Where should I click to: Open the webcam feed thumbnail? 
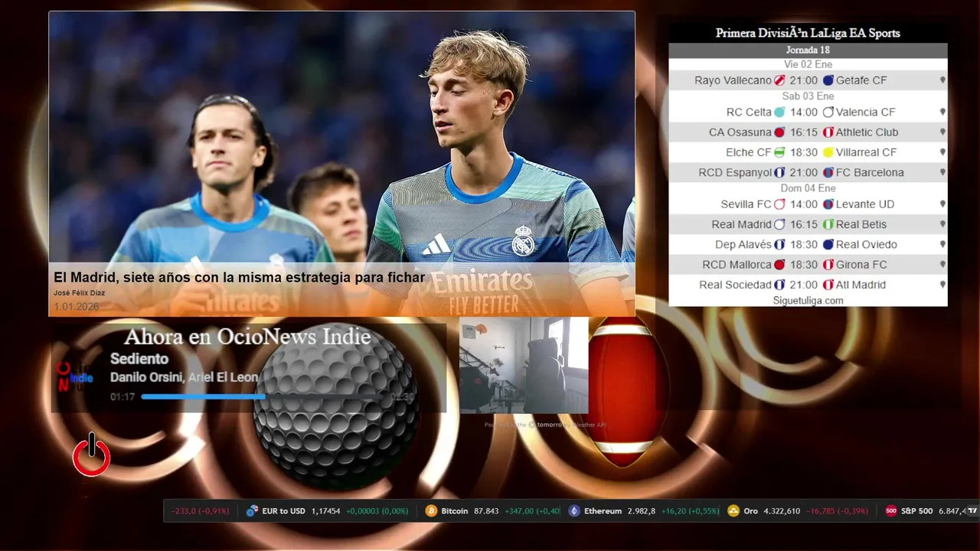524,365
